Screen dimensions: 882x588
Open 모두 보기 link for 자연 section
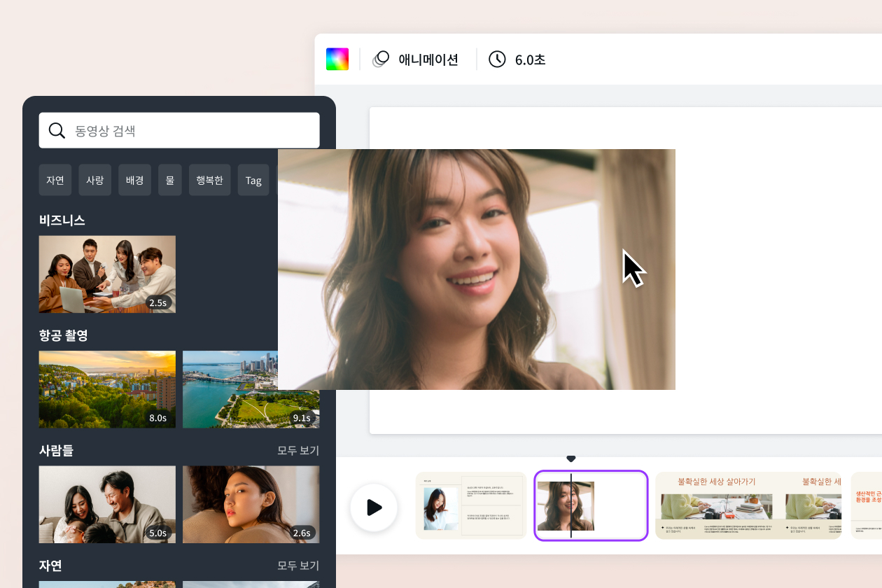(x=298, y=565)
